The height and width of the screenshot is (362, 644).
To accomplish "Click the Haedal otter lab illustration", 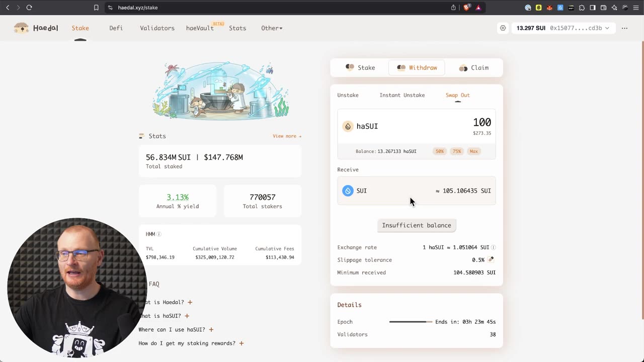I will coord(220,90).
